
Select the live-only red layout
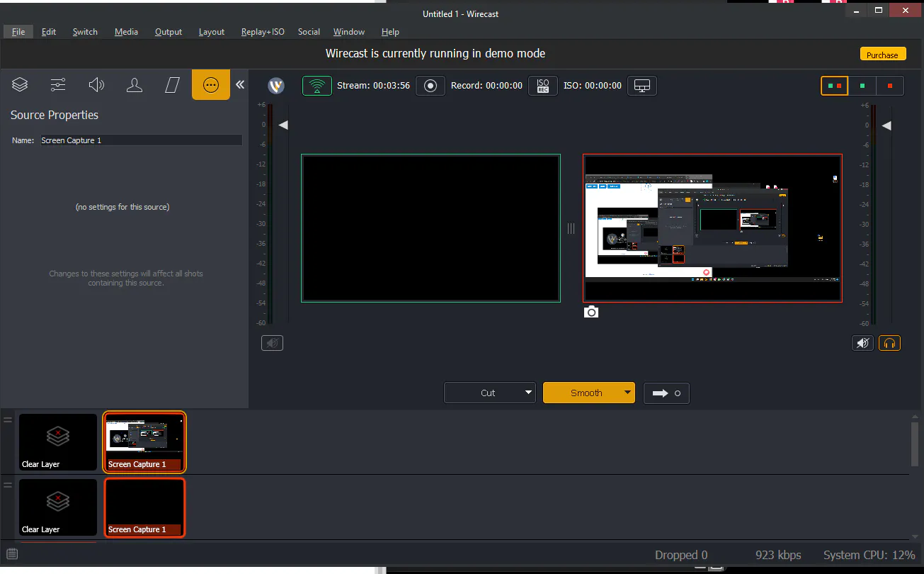click(x=890, y=86)
